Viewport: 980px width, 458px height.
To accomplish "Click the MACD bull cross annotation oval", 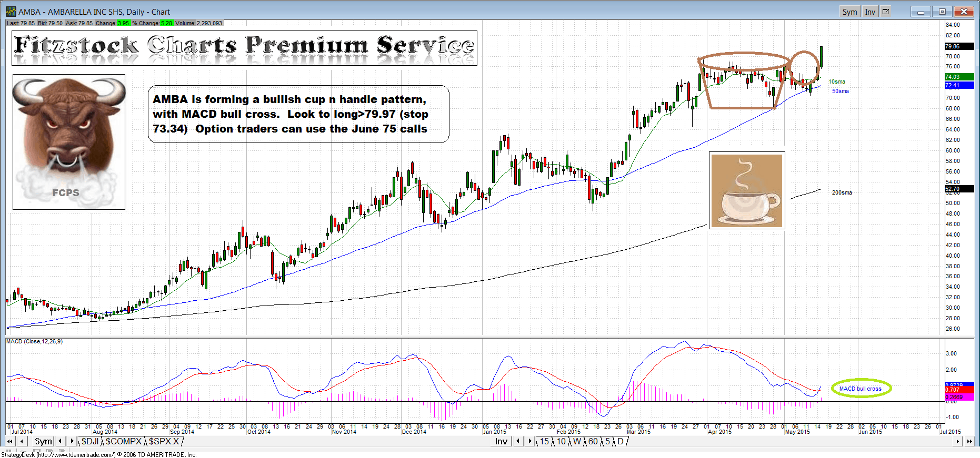I will click(861, 389).
